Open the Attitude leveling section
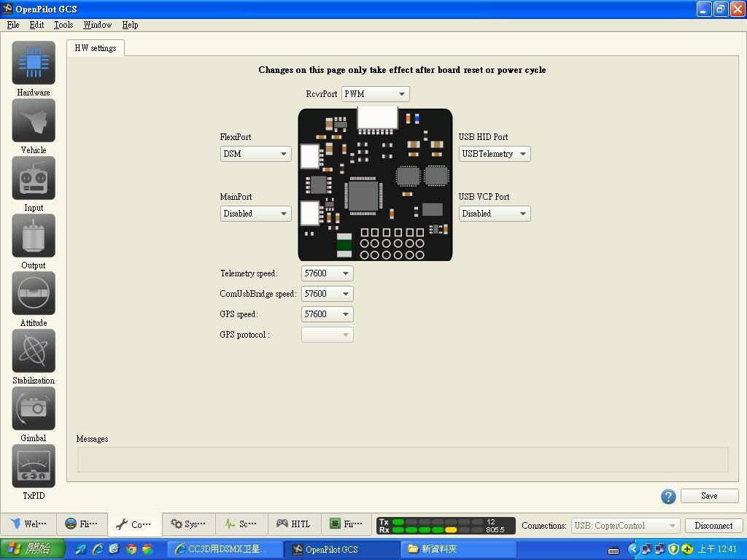Screen dimensions: 747x560 click(34, 294)
